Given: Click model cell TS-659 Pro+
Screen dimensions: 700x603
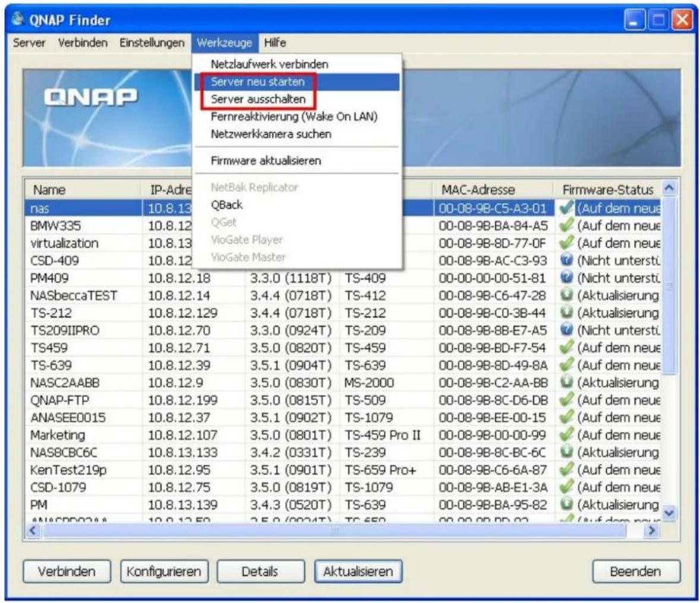Looking at the screenshot, I should click(380, 469).
